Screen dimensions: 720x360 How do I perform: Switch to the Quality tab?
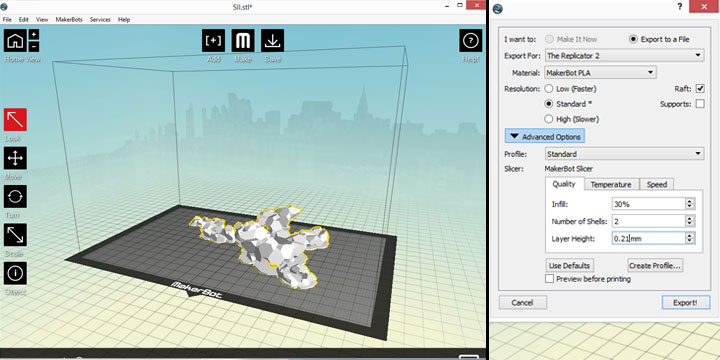tap(564, 184)
